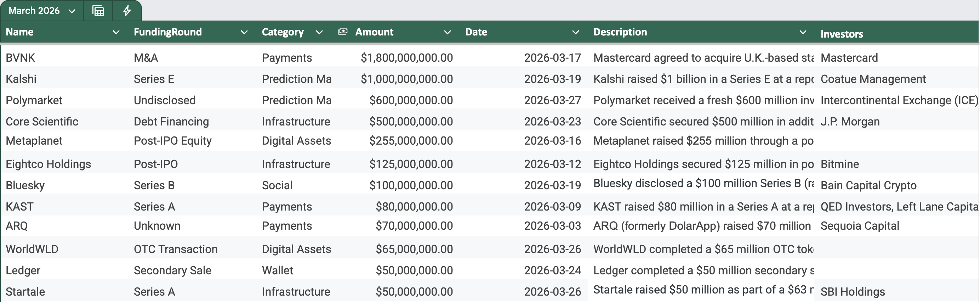The height and width of the screenshot is (302, 980).
Task: Select the Bluesky name cell
Action: point(25,185)
